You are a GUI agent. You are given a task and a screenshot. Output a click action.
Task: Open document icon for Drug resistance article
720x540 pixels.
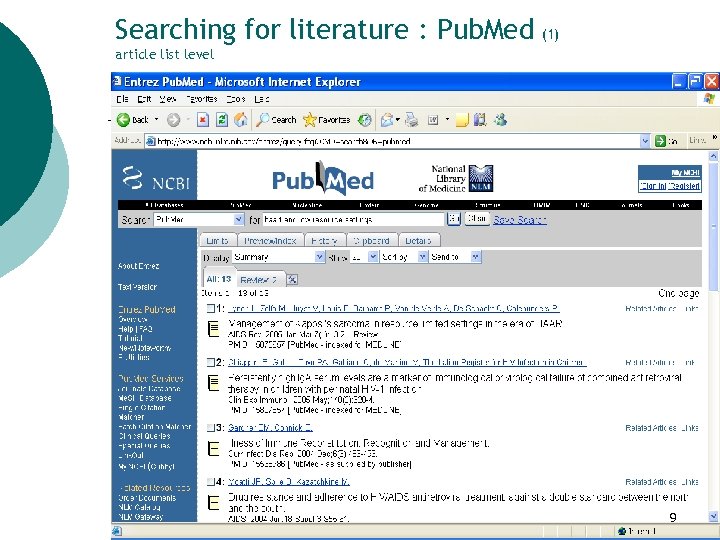[214, 503]
